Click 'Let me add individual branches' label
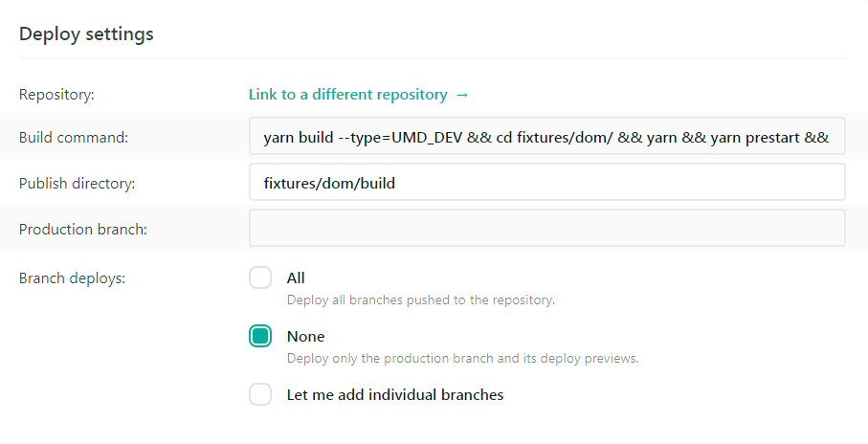 pos(394,394)
